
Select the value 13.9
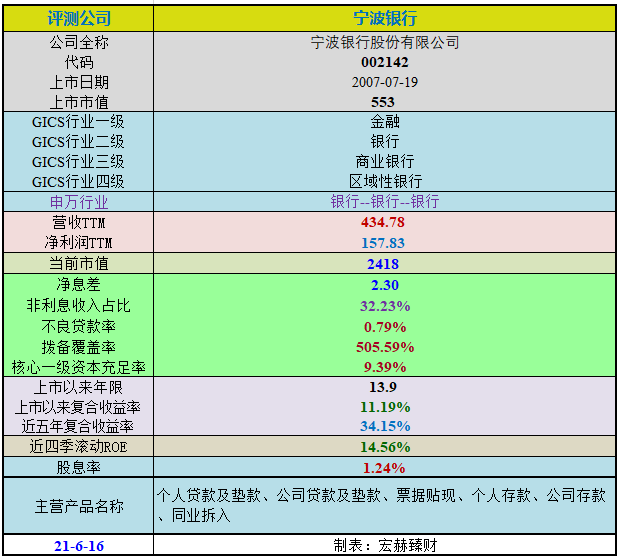coord(383,387)
